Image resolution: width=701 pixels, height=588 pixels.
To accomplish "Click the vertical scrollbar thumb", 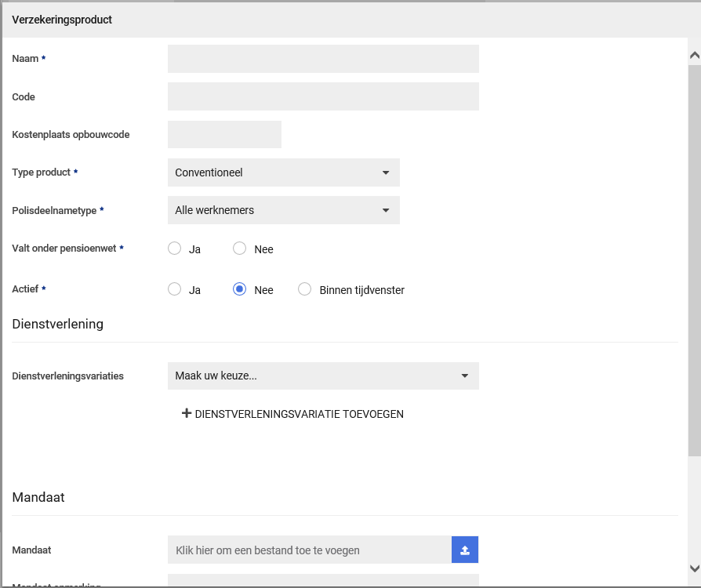I will (x=694, y=259).
